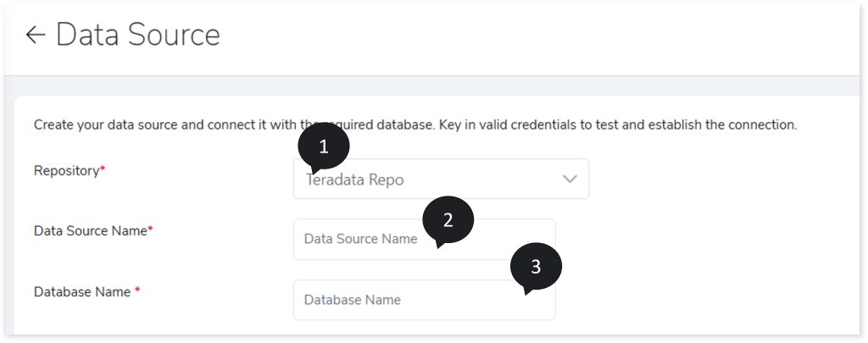Click the callout bubble numbered 3
Screen dimensions: 868x343
click(536, 268)
